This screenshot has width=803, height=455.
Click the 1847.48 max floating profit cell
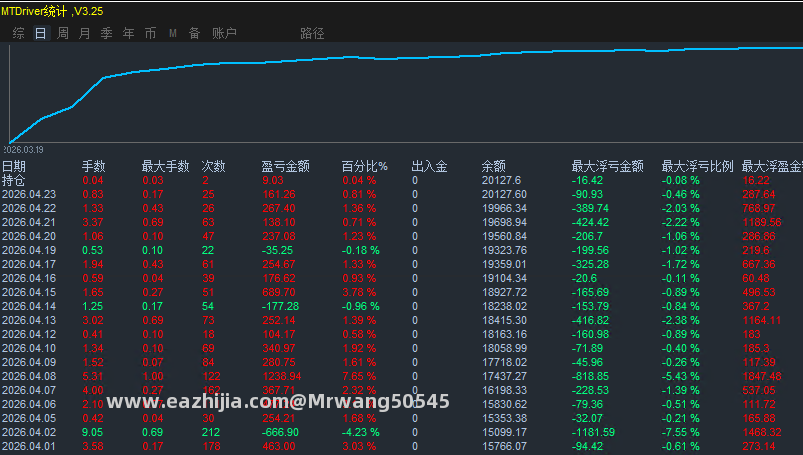coord(762,376)
